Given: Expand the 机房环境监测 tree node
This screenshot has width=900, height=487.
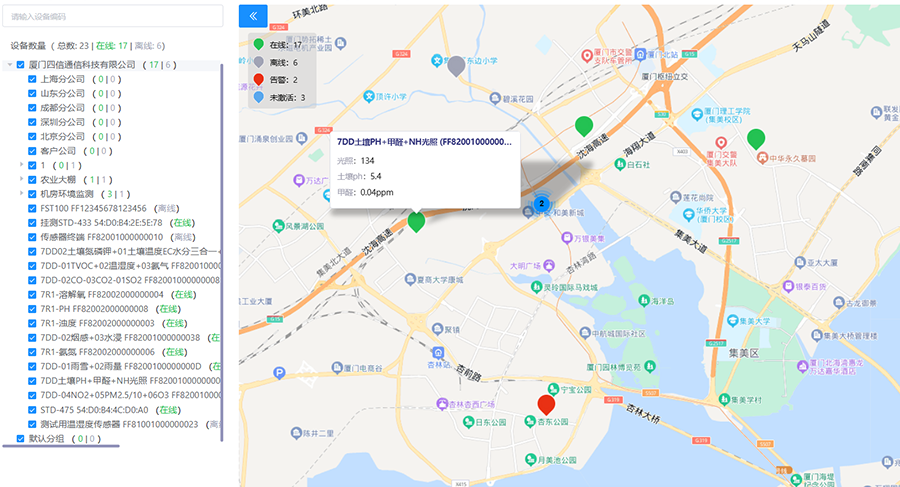Looking at the screenshot, I should (x=21, y=194).
